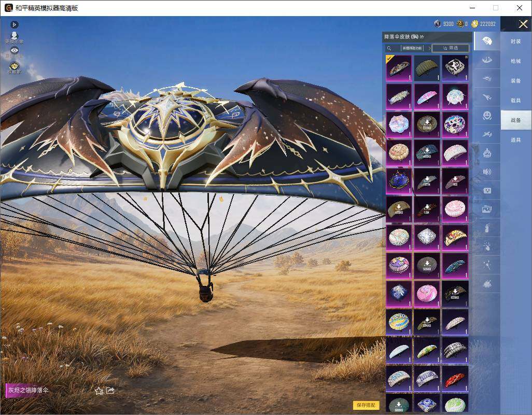This screenshot has width=532, height=415.
Task: Select the roast chicken category icon
Action: point(487,283)
